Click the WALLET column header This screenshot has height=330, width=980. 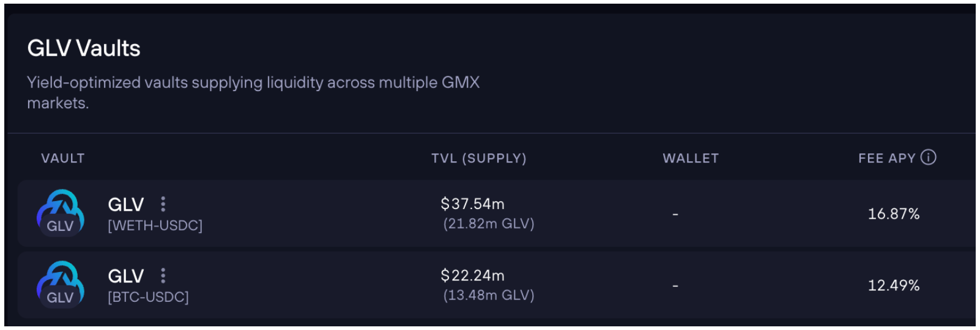pos(691,158)
